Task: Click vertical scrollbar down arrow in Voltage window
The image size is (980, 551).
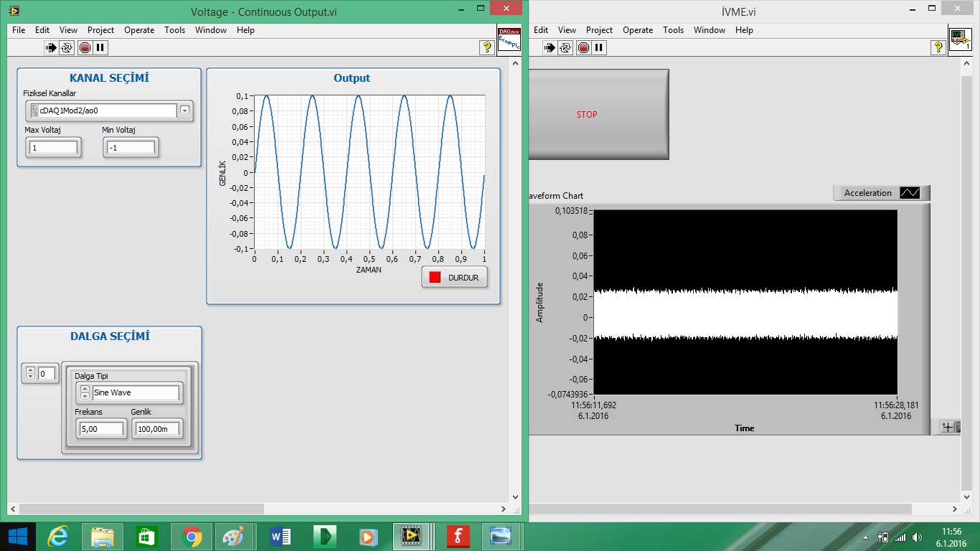Action: tap(515, 496)
